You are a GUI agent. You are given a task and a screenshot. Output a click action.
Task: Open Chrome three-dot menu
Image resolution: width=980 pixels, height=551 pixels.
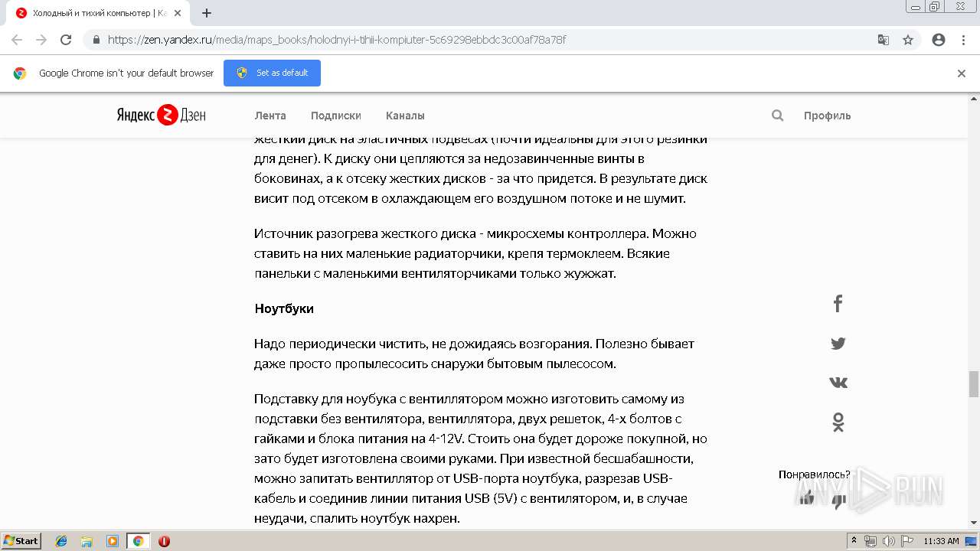point(963,40)
